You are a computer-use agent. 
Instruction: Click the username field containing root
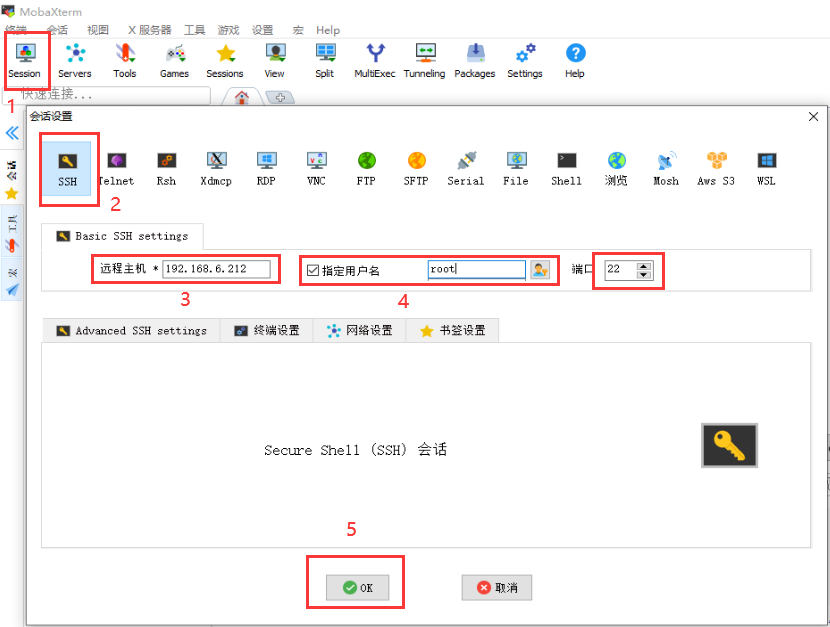[476, 269]
